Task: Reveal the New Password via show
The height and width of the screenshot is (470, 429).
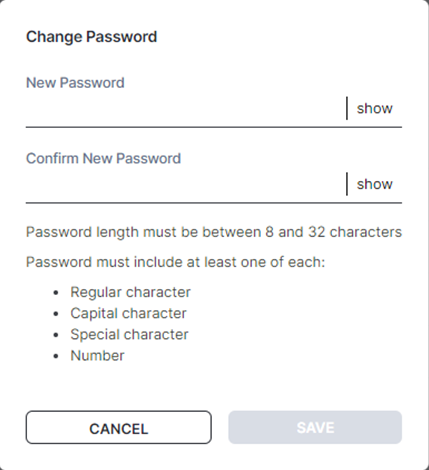Action: click(x=375, y=108)
